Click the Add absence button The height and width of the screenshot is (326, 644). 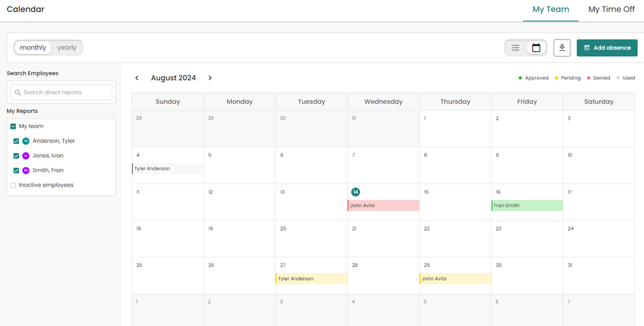tap(606, 48)
